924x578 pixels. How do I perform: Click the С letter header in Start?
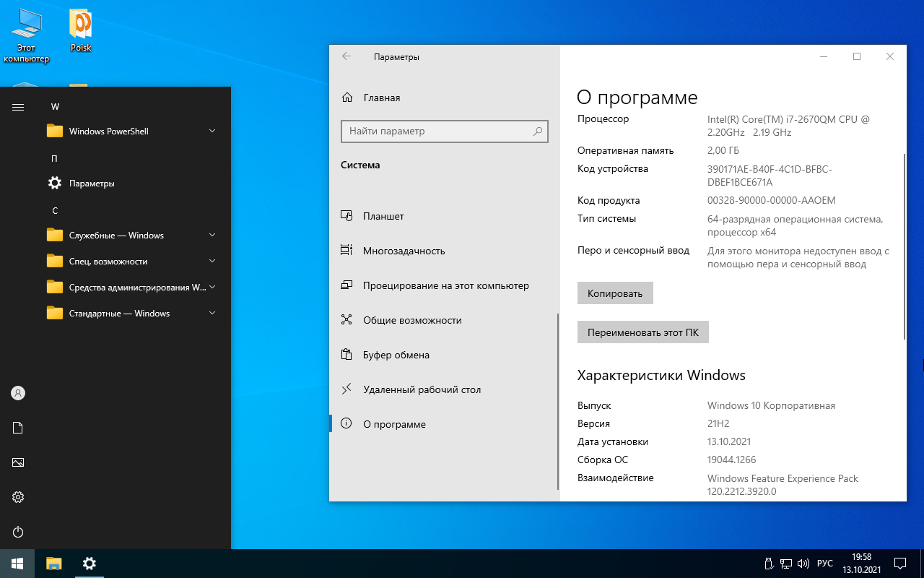tap(55, 211)
